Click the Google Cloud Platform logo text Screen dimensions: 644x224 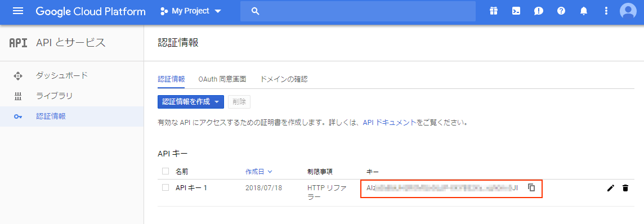[x=91, y=11]
